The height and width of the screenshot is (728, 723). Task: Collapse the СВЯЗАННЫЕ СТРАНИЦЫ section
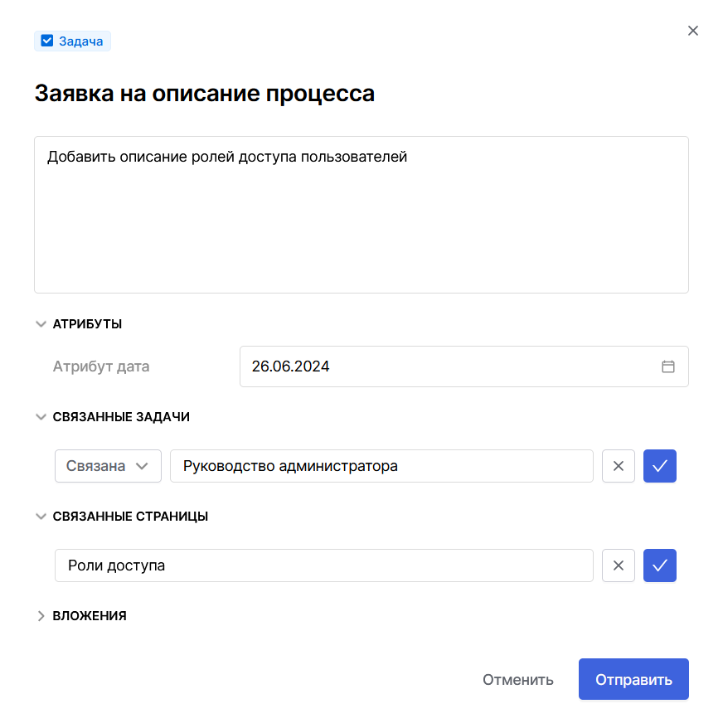coord(41,516)
